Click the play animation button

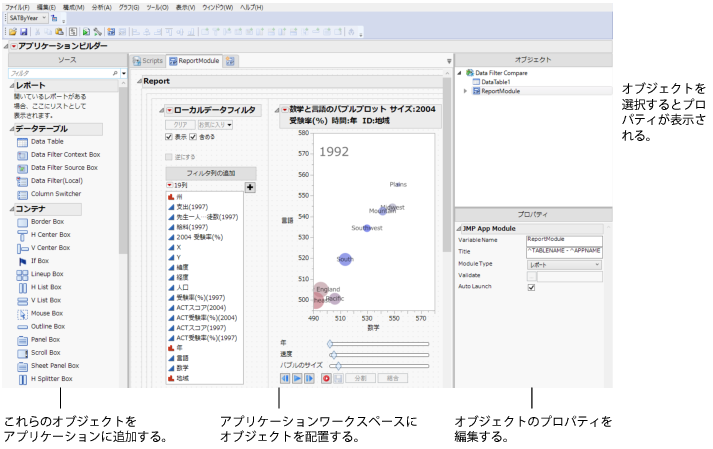coord(297,378)
